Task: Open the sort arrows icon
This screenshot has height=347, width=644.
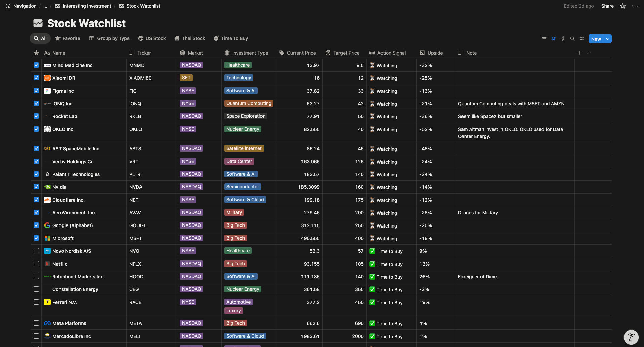Action: tap(553, 39)
